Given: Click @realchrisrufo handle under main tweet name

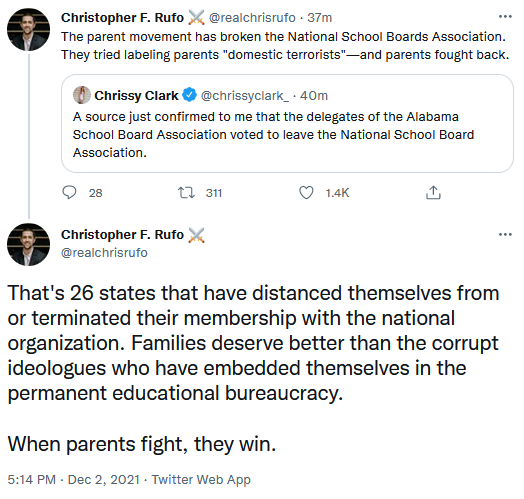Looking at the screenshot, I should pyautogui.click(x=104, y=253).
